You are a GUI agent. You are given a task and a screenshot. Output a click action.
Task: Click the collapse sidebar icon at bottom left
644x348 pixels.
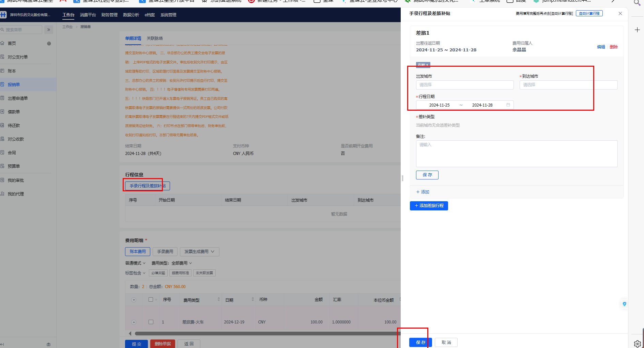click(x=2, y=345)
